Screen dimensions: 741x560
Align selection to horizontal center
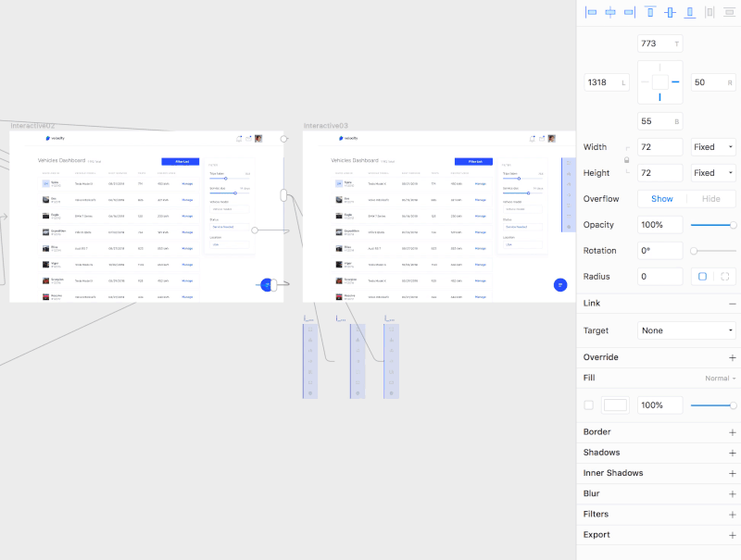click(610, 12)
